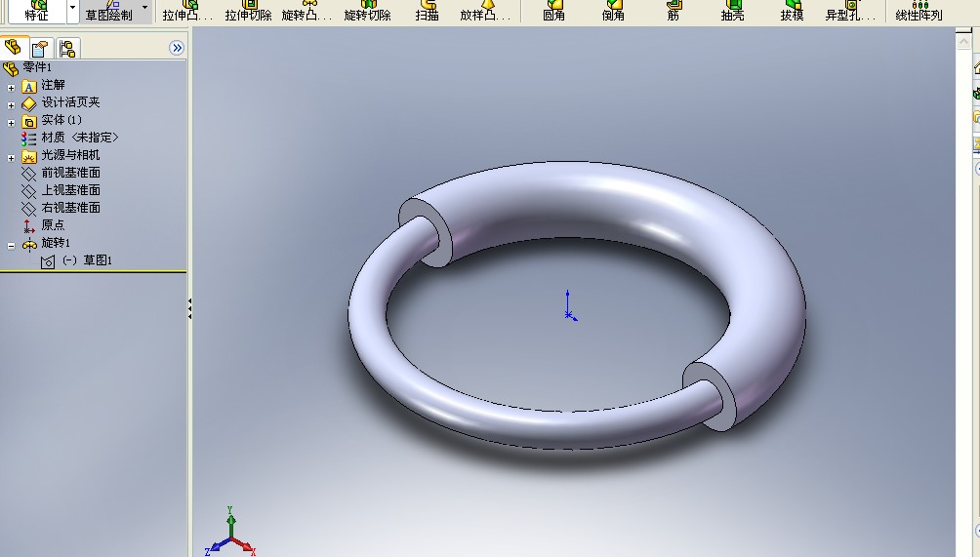Expand the 设计活页夹 node
The height and width of the screenshot is (557, 980).
pos(11,105)
